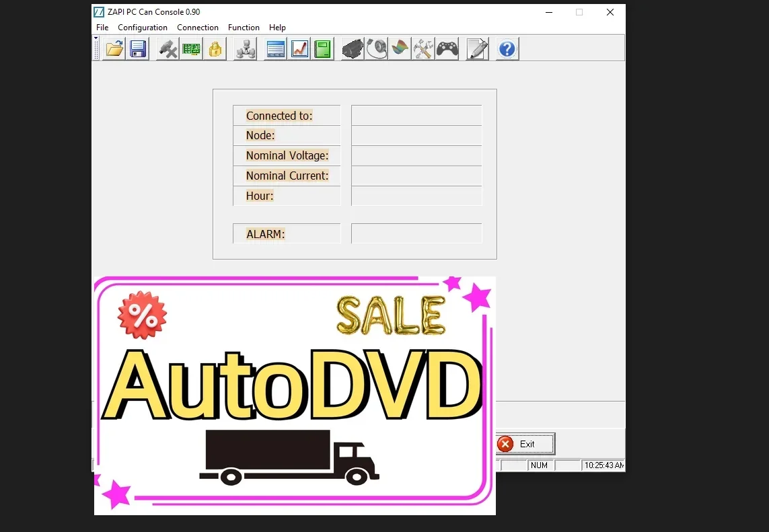Click the pencil and paper edit icon
This screenshot has height=532, width=769.
477,49
